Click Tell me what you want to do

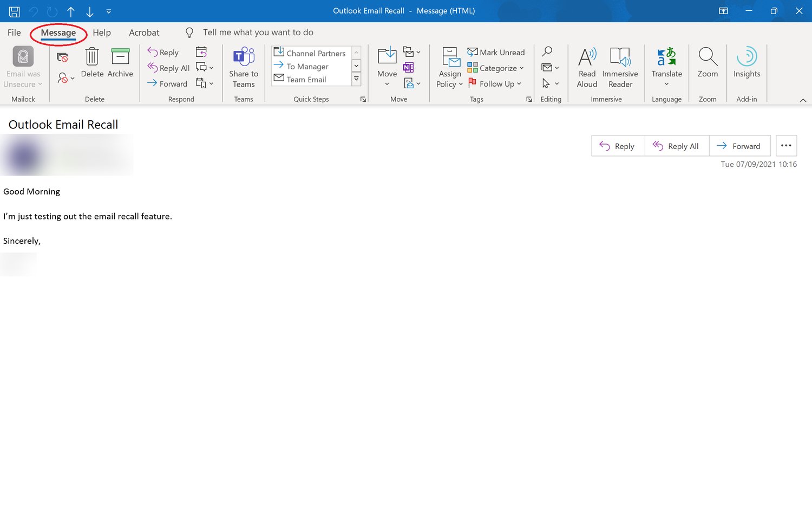(258, 32)
